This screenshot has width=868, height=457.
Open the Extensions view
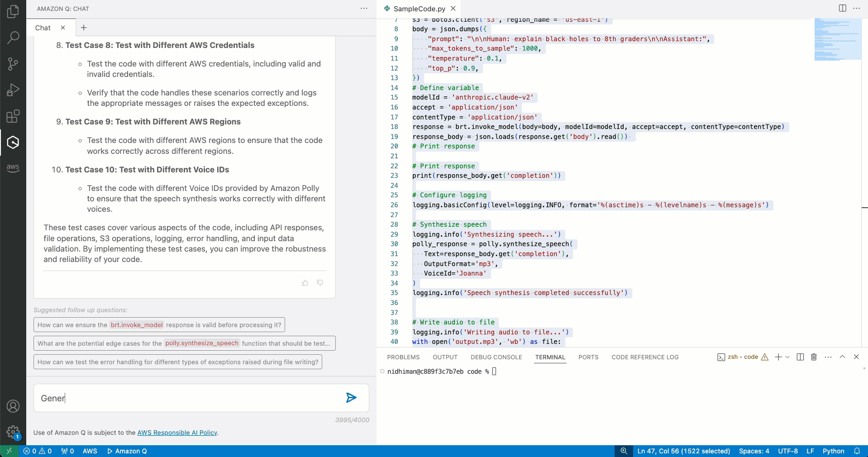[13, 116]
